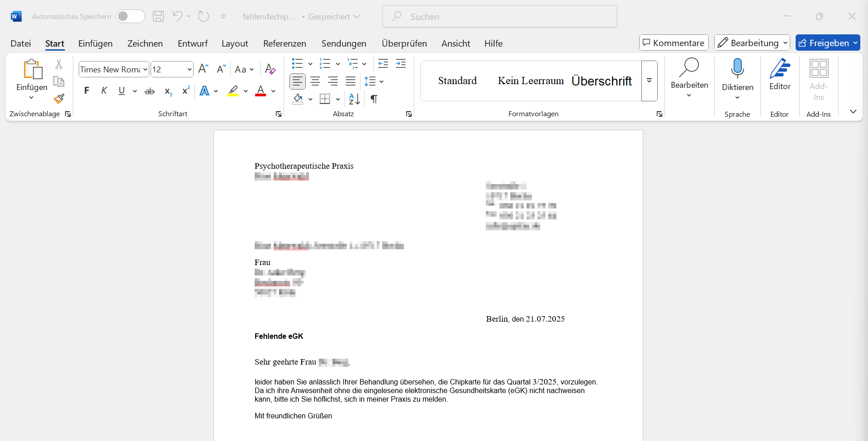Apply yellow text highlight color
Screen dimensions: 868x441
pyautogui.click(x=233, y=91)
